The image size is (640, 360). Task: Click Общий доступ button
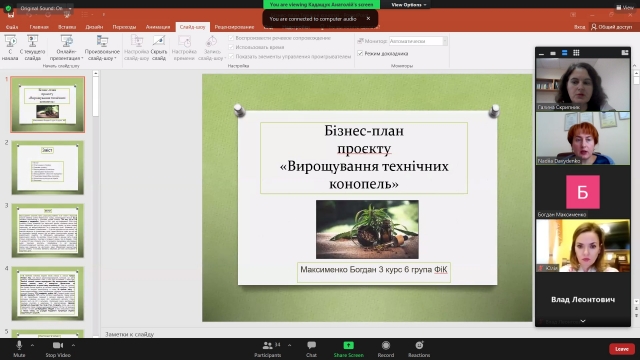pyautogui.click(x=611, y=27)
